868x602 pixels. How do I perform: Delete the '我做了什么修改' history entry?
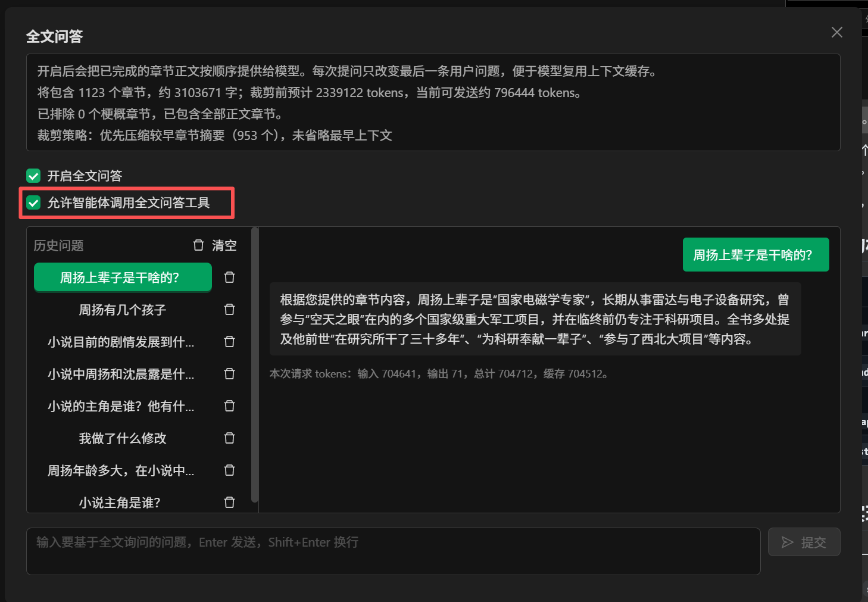coord(229,438)
